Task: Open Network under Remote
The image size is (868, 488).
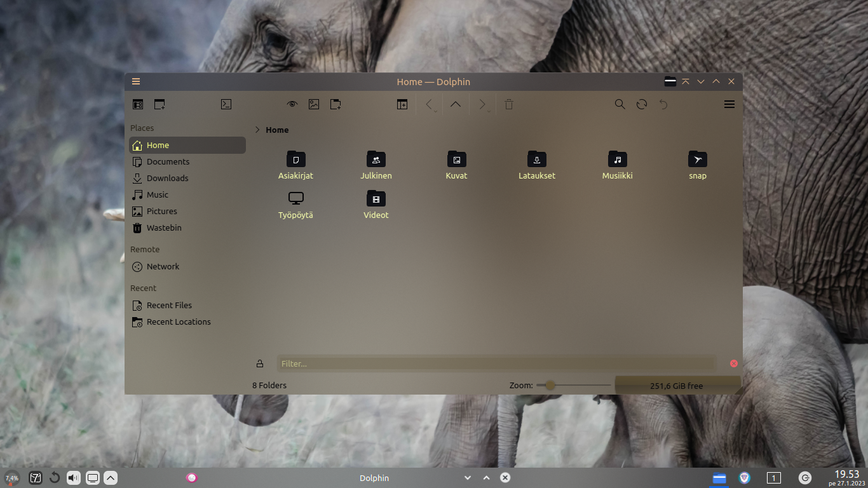Action: 187,266
